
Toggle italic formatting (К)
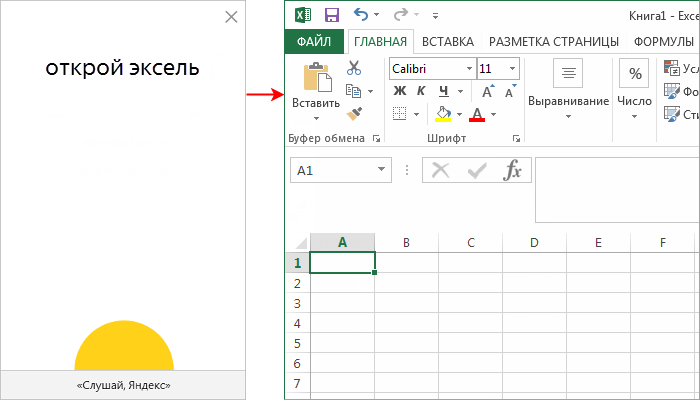420,91
